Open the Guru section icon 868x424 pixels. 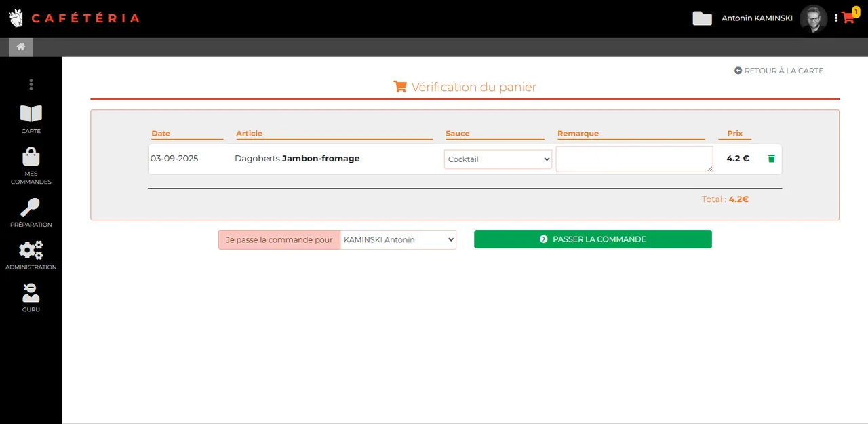(31, 293)
